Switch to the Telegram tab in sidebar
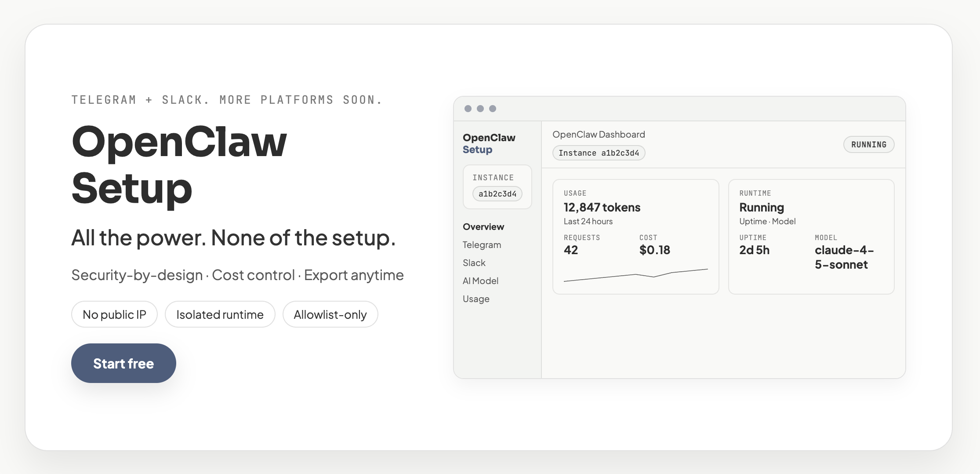980x474 pixels. (482, 245)
